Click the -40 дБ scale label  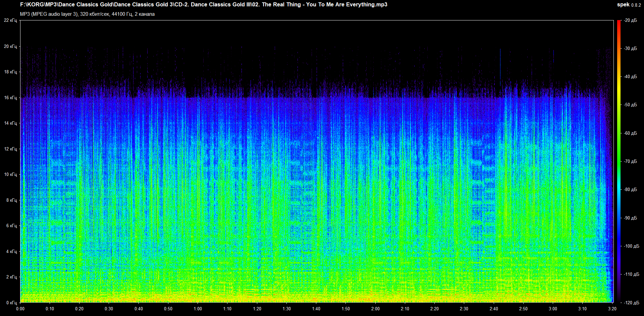pos(631,77)
